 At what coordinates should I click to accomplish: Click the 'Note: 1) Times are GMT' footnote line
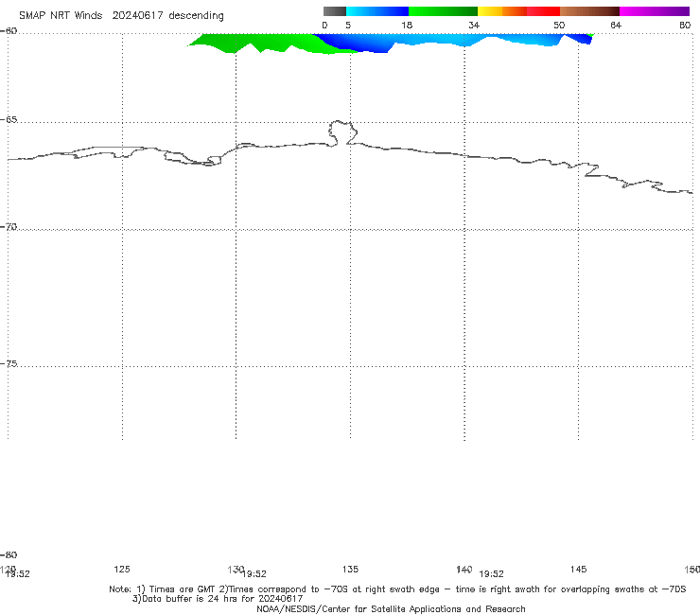point(397,589)
